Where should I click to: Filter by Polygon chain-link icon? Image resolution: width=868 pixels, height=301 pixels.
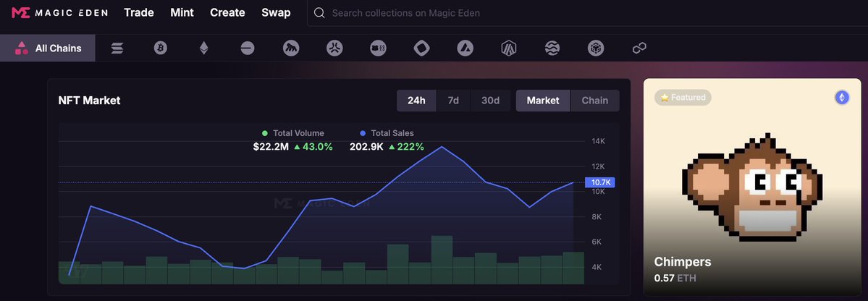(639, 48)
